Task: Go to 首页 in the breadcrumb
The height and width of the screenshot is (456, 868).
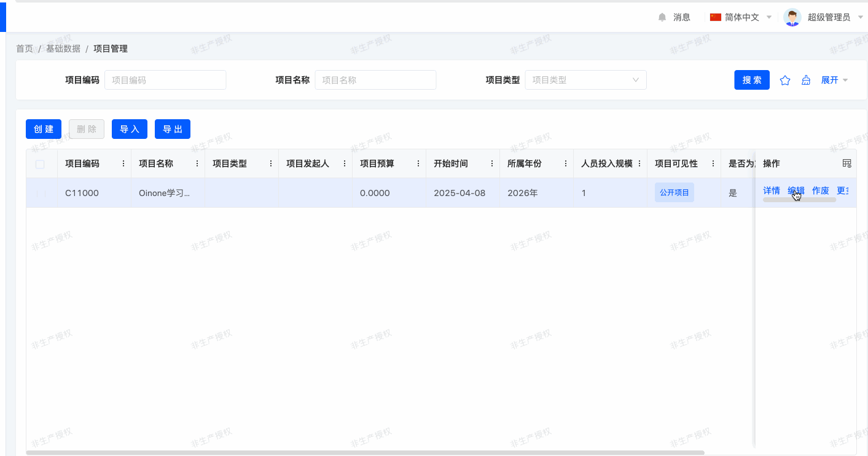Action: coord(25,49)
